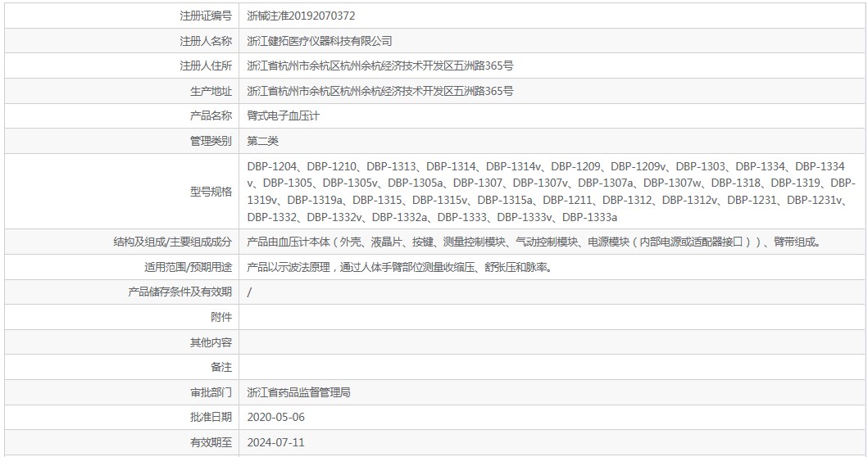The width and height of the screenshot is (868, 457).
Task: Click the 适用范围/预期用途 label
Action: point(189,267)
